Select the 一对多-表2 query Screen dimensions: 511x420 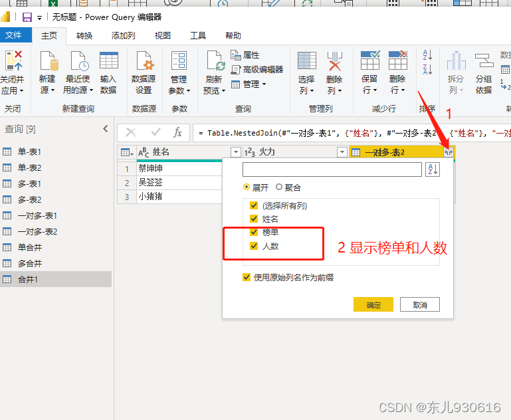56,231
